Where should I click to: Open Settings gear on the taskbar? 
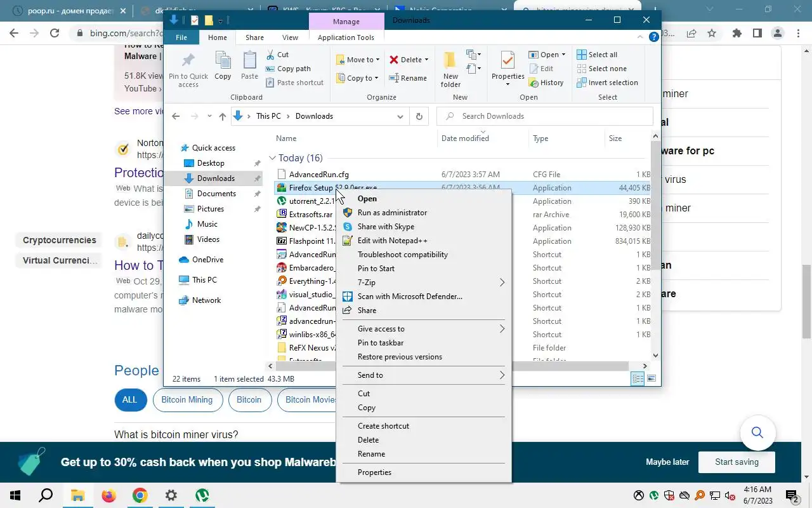171,495
